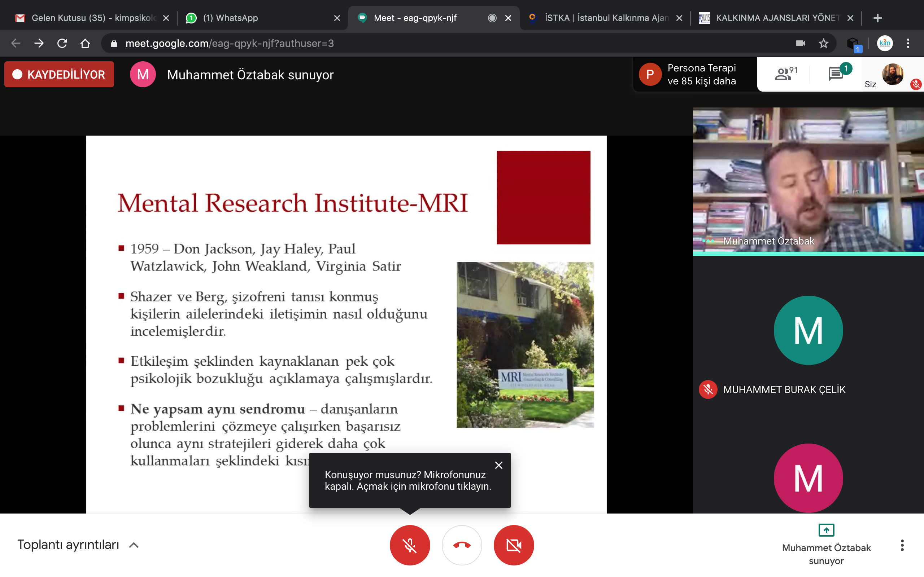Click Muhammet Öztabak's video thumbnail
The height and width of the screenshot is (577, 924).
(x=808, y=180)
